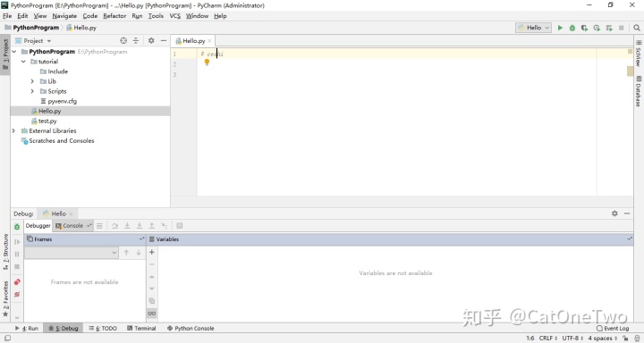Collapse the tutorial folder
644x343 pixels.
pos(23,62)
